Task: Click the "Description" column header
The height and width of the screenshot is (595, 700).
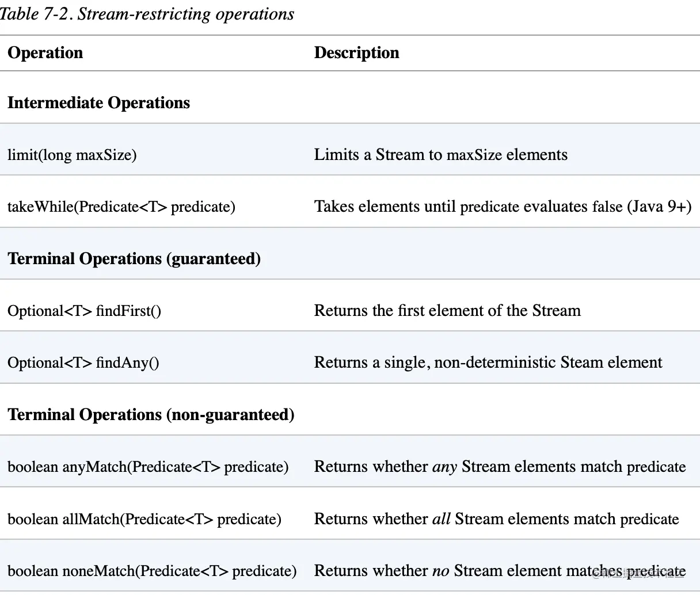Action: click(x=356, y=53)
